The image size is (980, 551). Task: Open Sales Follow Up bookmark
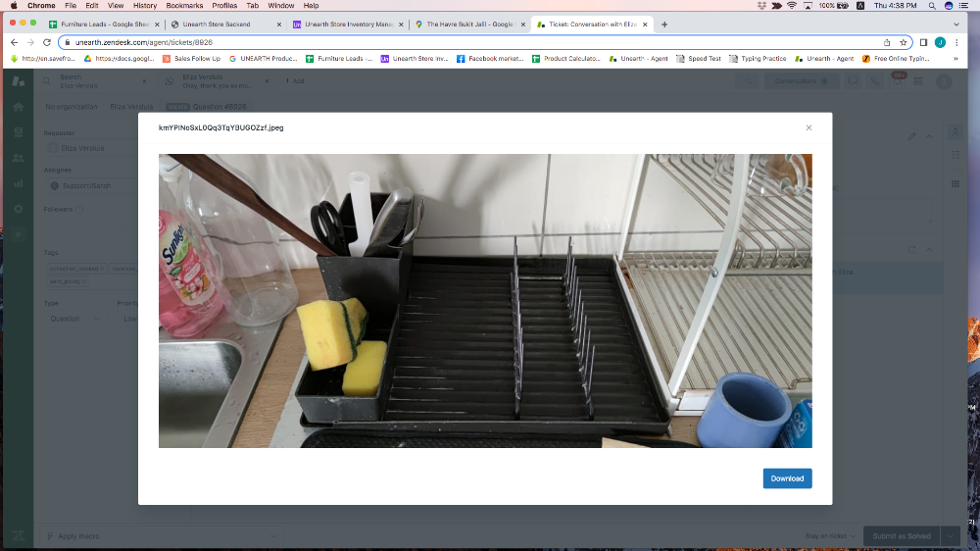coord(191,59)
